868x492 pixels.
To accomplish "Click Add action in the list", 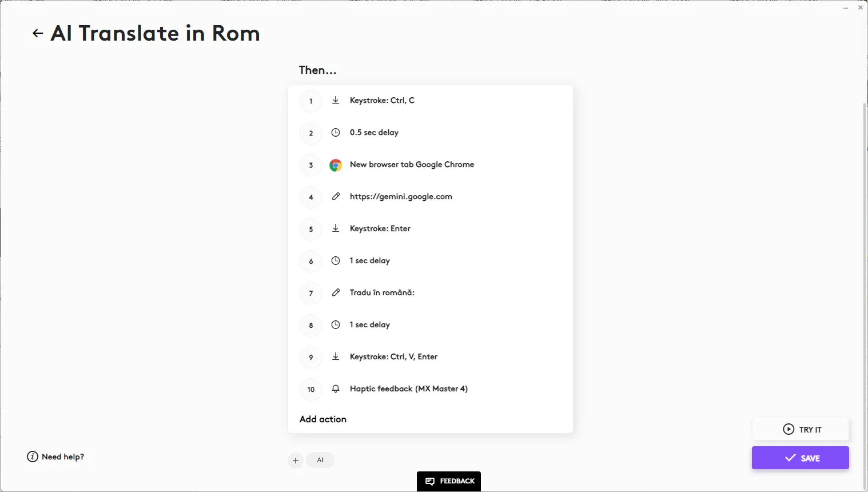I will (323, 419).
